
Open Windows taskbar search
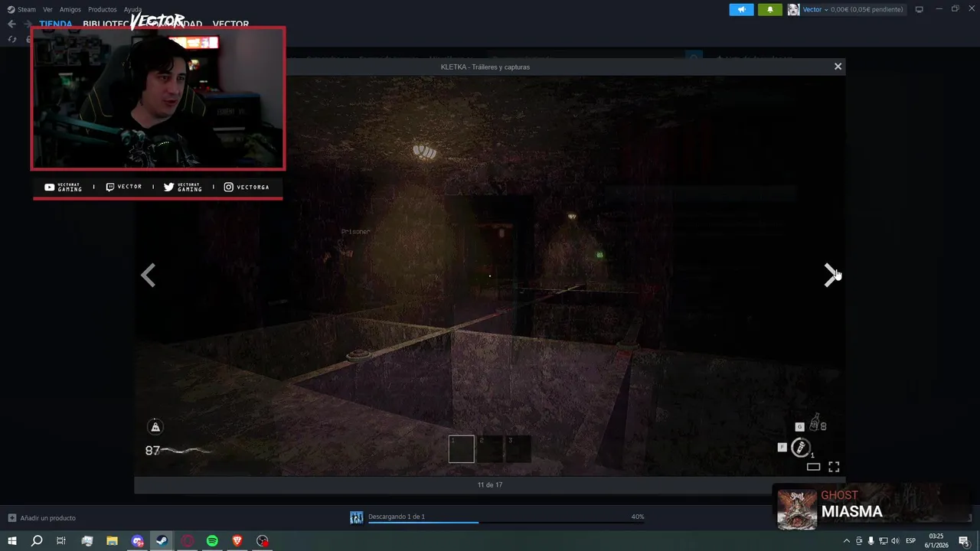(37, 541)
